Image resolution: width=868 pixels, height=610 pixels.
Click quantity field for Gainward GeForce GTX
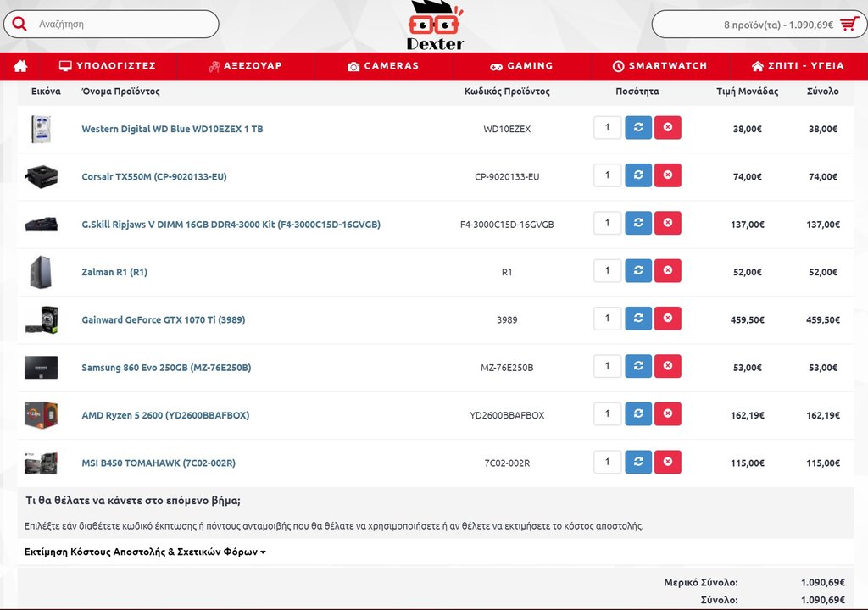click(607, 319)
